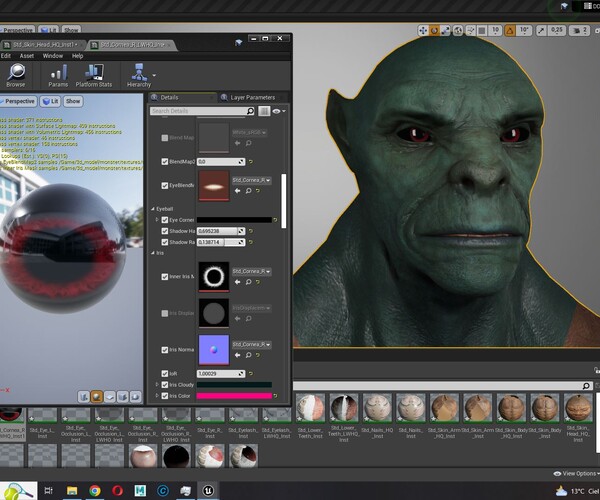Toggle the IoR checkbox
This screenshot has height=500, width=600.
165,374
